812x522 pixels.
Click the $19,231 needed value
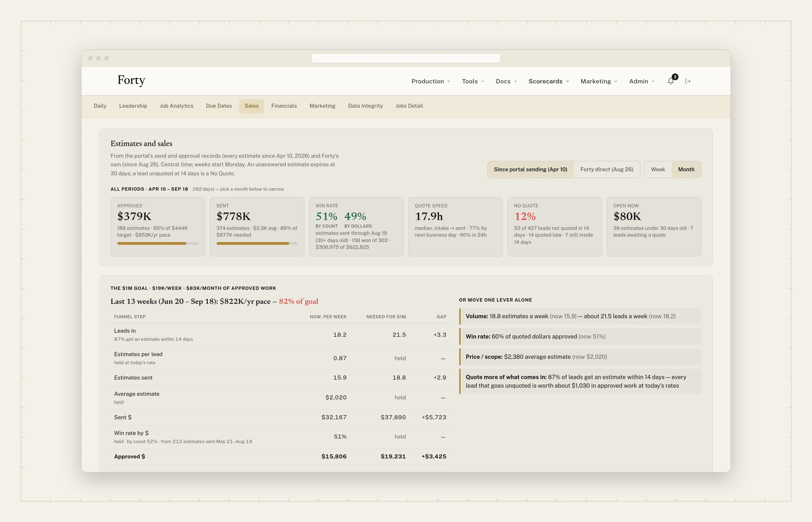393,457
